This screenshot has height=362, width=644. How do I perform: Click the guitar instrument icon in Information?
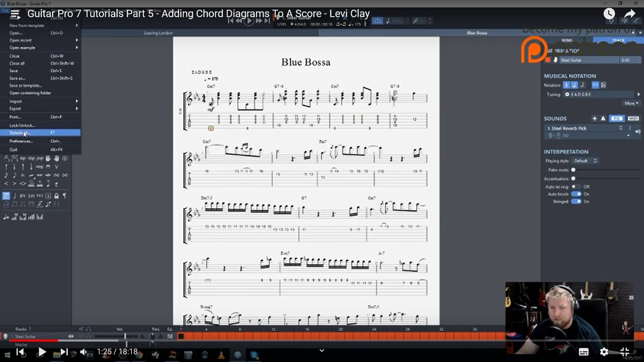555,60
